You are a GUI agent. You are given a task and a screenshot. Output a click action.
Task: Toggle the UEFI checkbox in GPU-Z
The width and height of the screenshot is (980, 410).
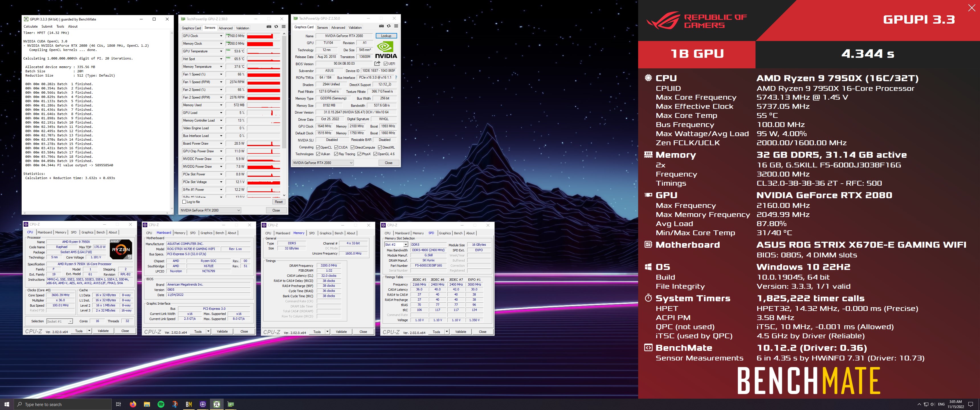coord(386,64)
